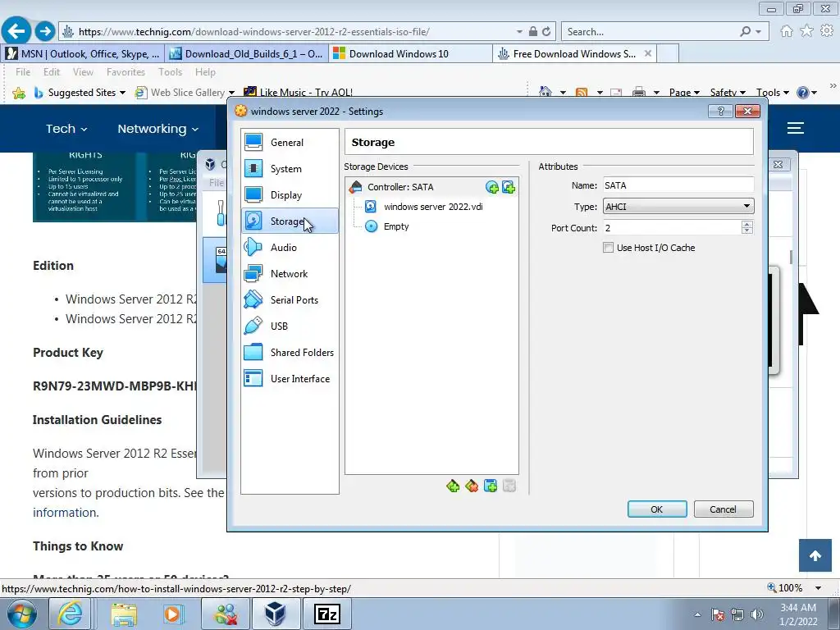The width and height of the screenshot is (840, 630).
Task: Open Tools command bar dropdown
Action: click(772, 93)
